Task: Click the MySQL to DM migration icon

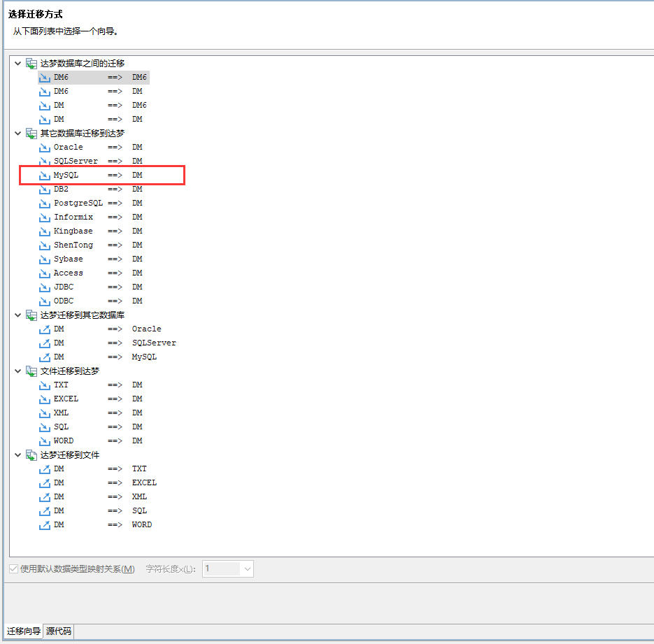Action: tap(45, 175)
